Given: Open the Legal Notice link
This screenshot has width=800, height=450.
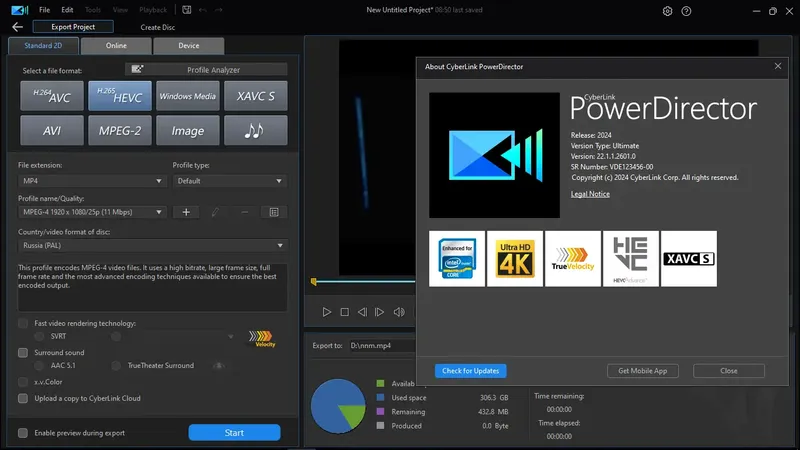Looking at the screenshot, I should point(590,194).
